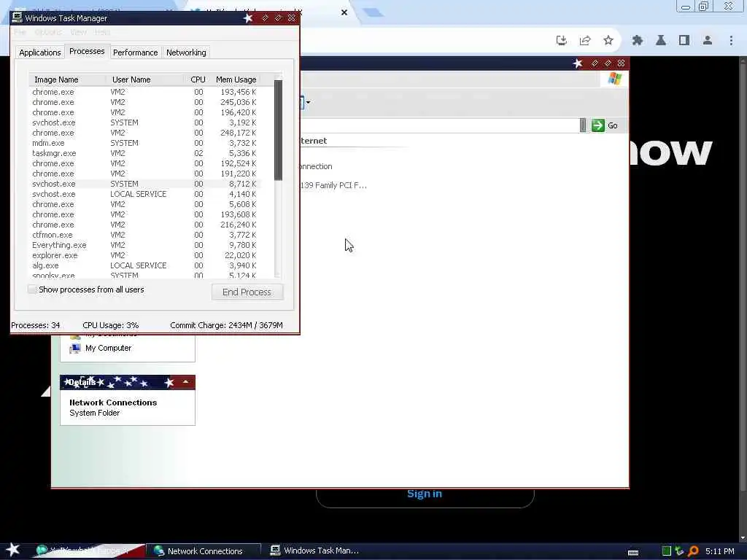Click the Chrome page vertical scrollbar
Image resolution: width=747 pixels, height=560 pixels.
(x=742, y=274)
